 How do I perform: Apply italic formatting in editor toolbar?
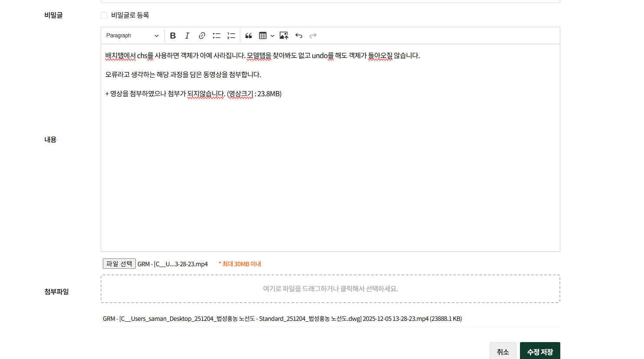pos(187,36)
